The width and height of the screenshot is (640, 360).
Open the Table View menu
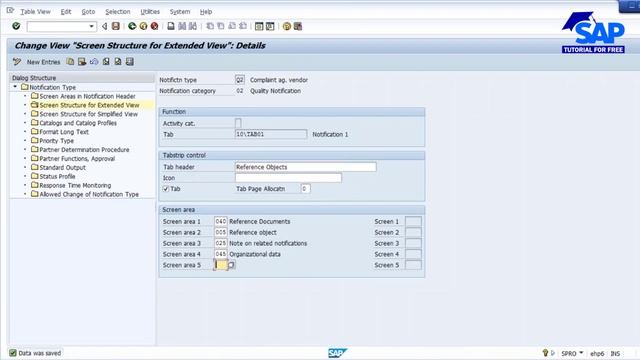[36, 12]
